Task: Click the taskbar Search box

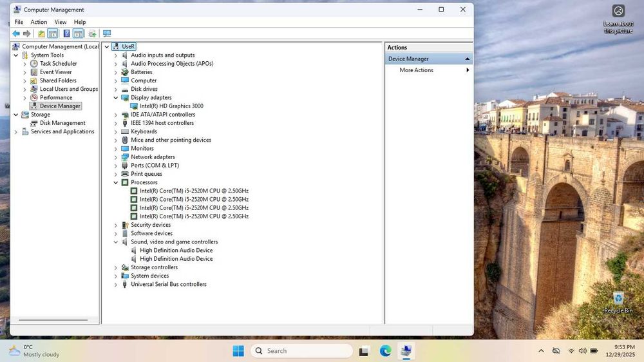Action: 301,351
